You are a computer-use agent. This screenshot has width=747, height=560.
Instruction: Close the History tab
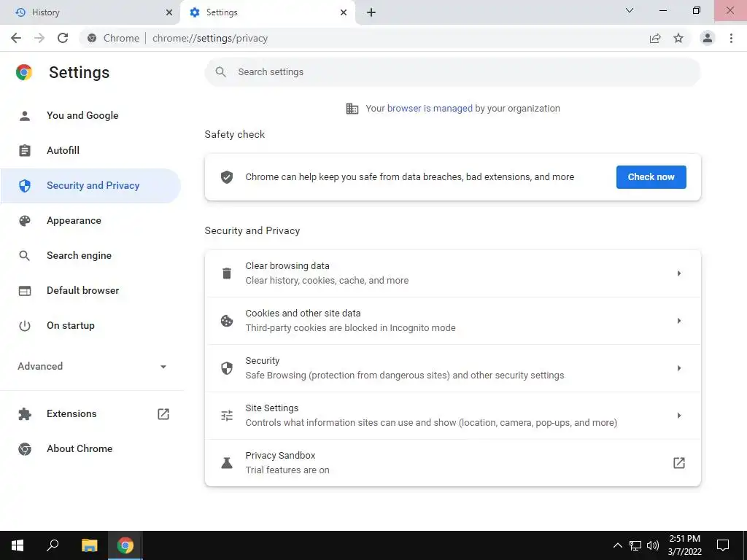tap(169, 12)
